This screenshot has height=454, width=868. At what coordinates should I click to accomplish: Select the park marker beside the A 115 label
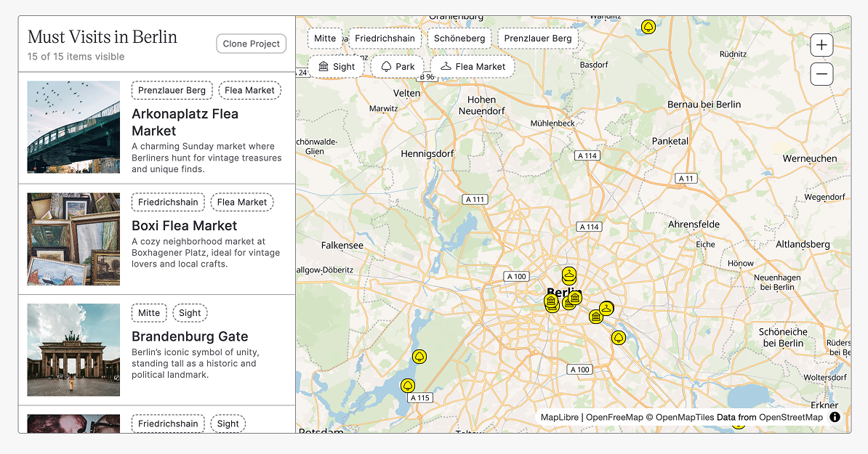pos(408,386)
